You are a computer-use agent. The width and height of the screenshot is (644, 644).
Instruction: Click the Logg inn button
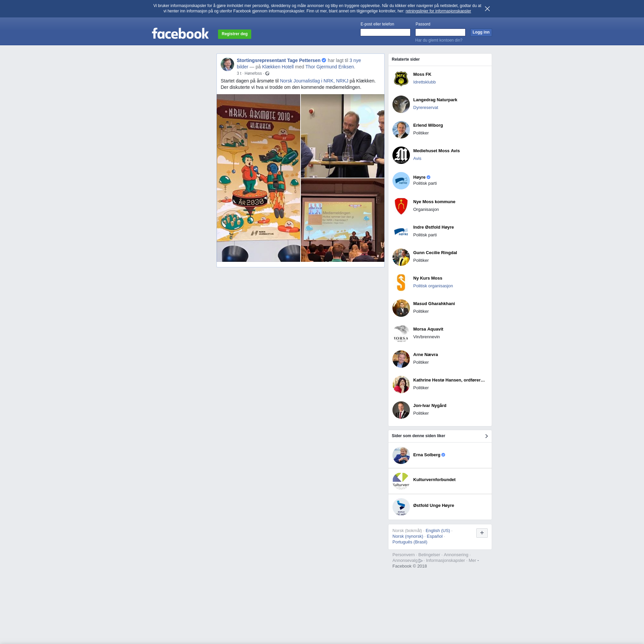[x=481, y=32]
